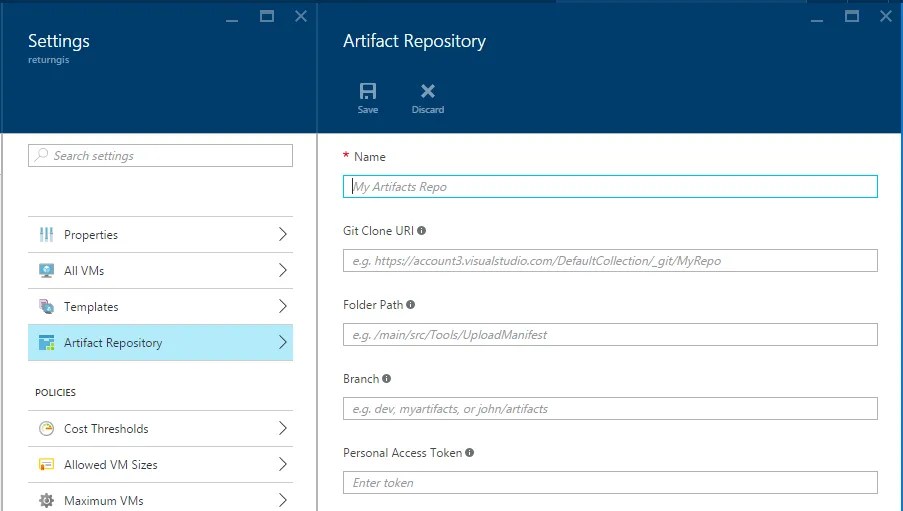This screenshot has height=511, width=903.
Task: Click the magnifier icon in Search settings
Action: click(x=41, y=155)
